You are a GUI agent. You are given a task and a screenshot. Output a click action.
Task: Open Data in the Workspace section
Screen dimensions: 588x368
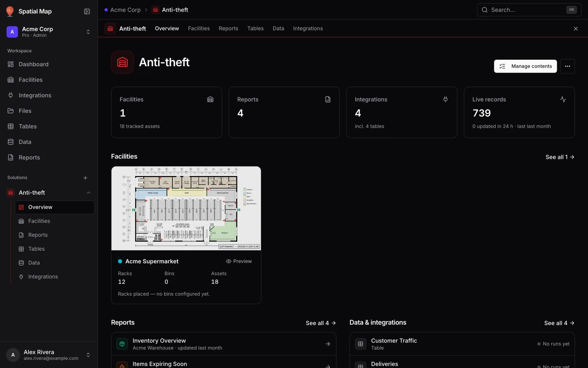[x=49, y=142]
